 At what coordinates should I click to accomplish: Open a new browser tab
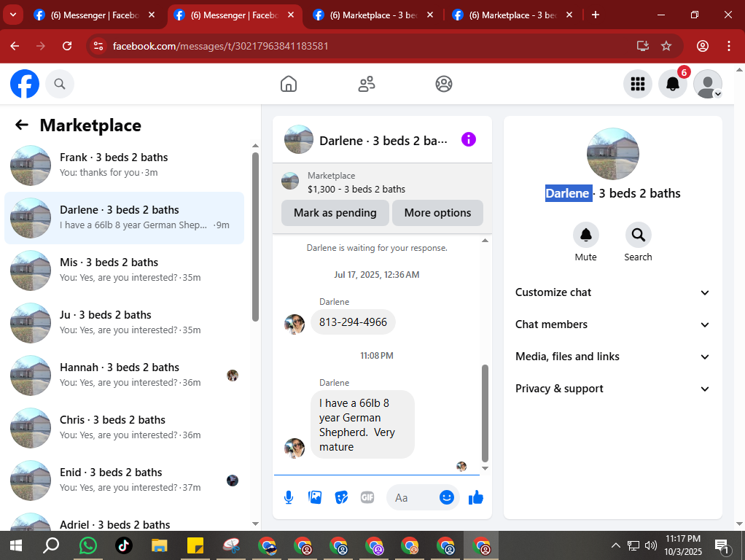(596, 15)
